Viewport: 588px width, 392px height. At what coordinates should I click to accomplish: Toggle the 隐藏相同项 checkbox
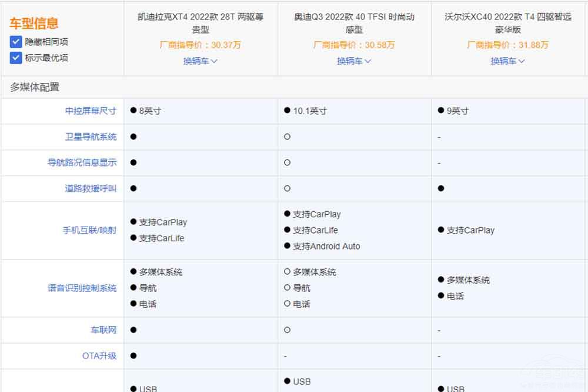[16, 42]
